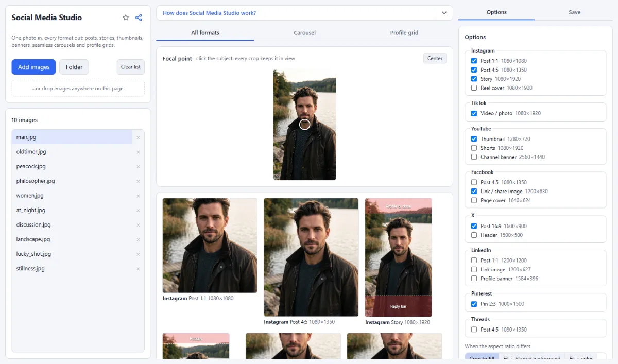Select peacock.jpg in the image list
The image size is (618, 364).
[72, 167]
